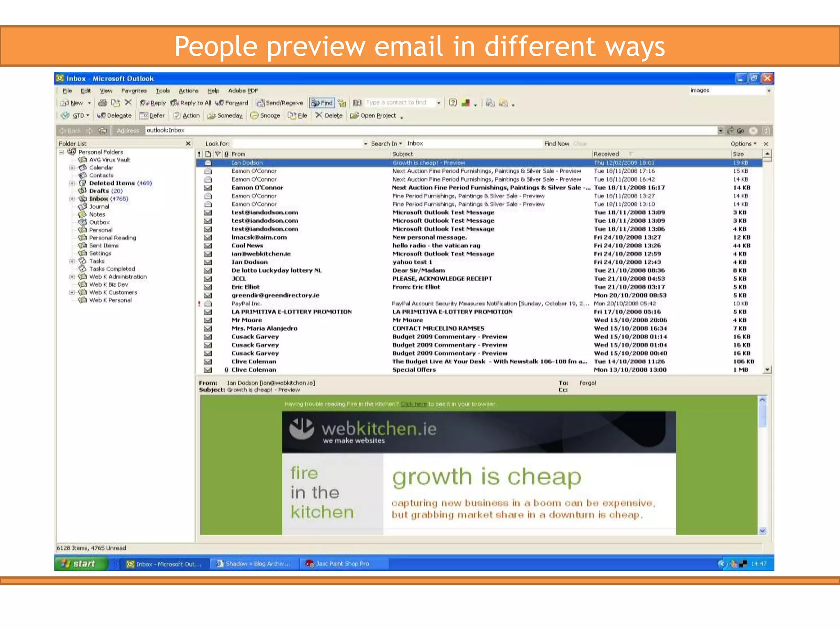Open the Search In dropdown
The image size is (840, 630).
[386, 144]
